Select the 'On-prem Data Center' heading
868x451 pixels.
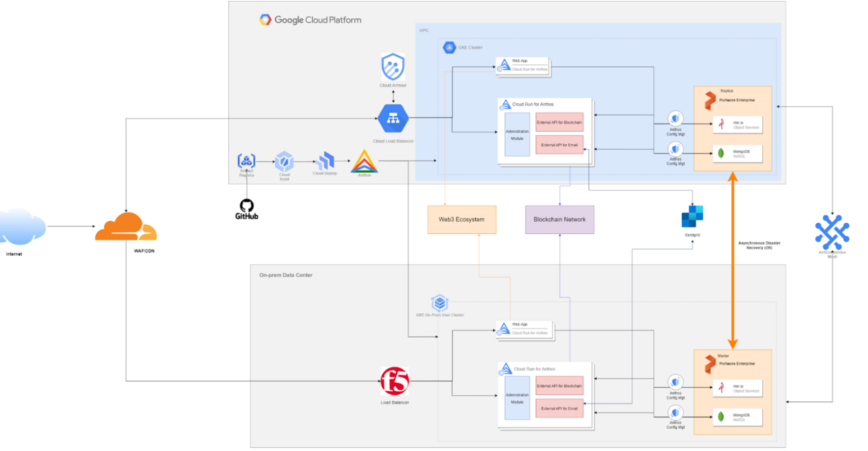286,275
